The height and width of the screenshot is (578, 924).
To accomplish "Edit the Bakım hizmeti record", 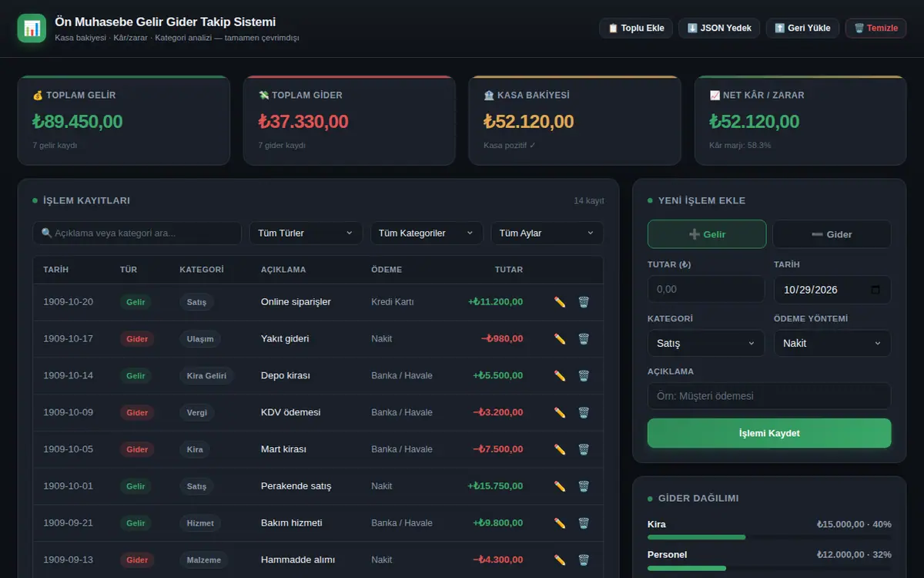I will coord(560,523).
